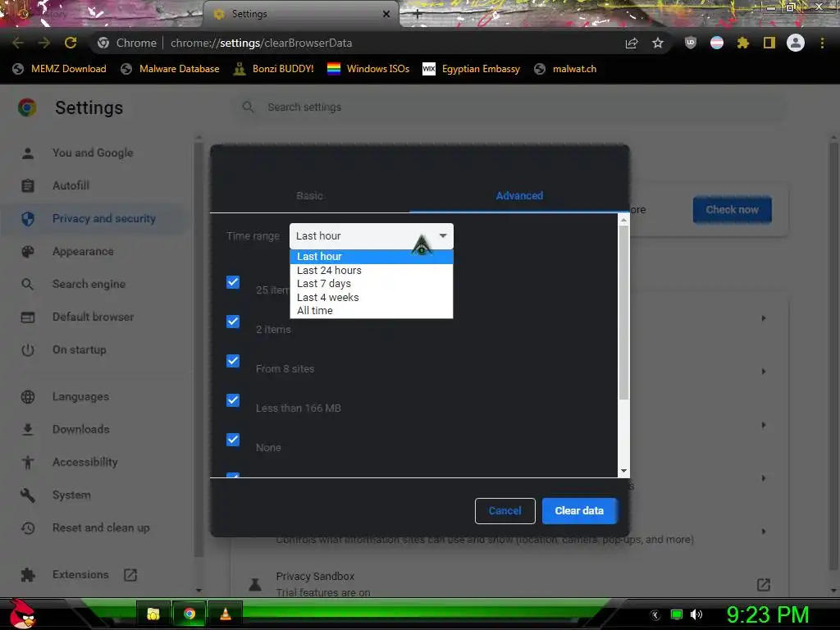Viewport: 840px width, 630px height.
Task: Uncheck the Less than 166 MB checkbox
Action: tap(232, 400)
